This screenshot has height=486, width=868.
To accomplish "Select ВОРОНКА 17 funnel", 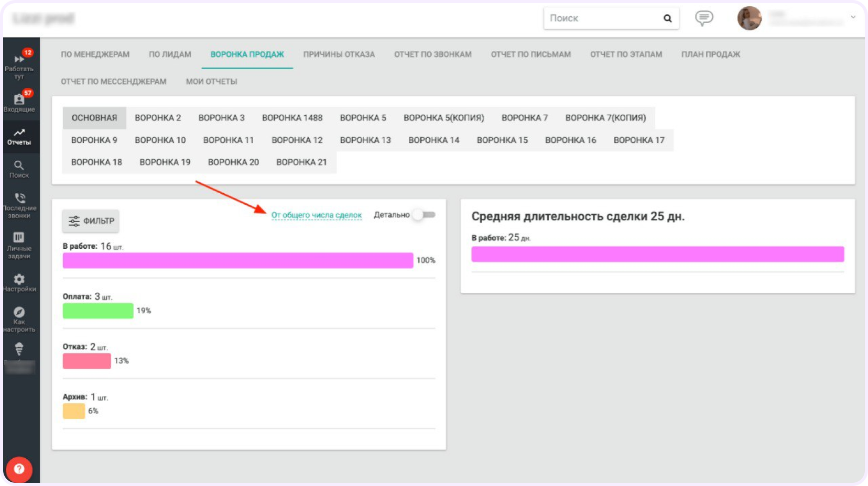I will click(639, 140).
